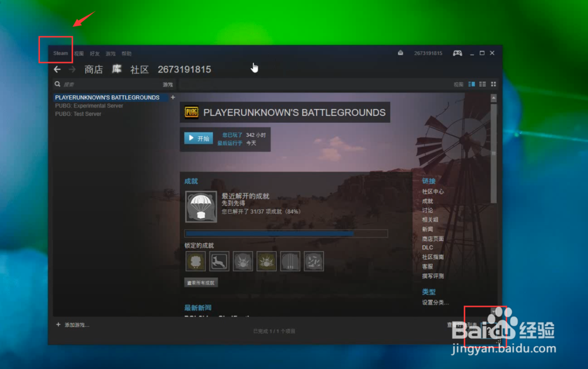This screenshot has height=369, width=588.
Task: Click the 已完成 1 / 1 个项目 downloads status
Action: click(x=274, y=331)
